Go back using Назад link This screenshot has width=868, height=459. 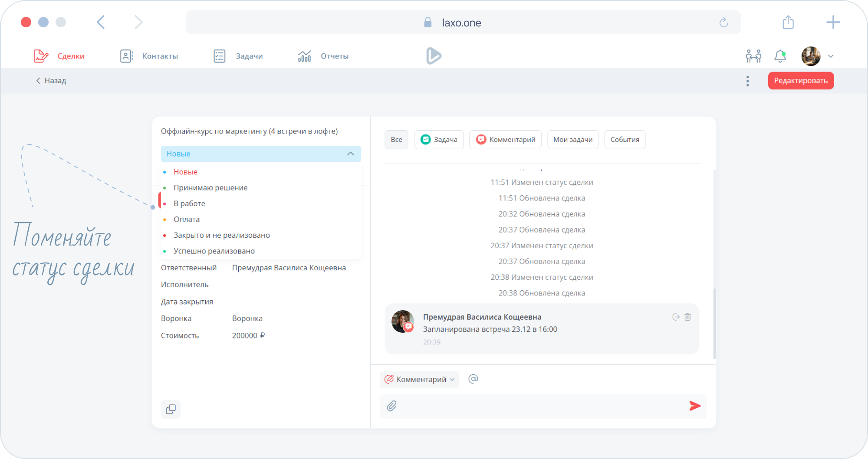pos(51,81)
